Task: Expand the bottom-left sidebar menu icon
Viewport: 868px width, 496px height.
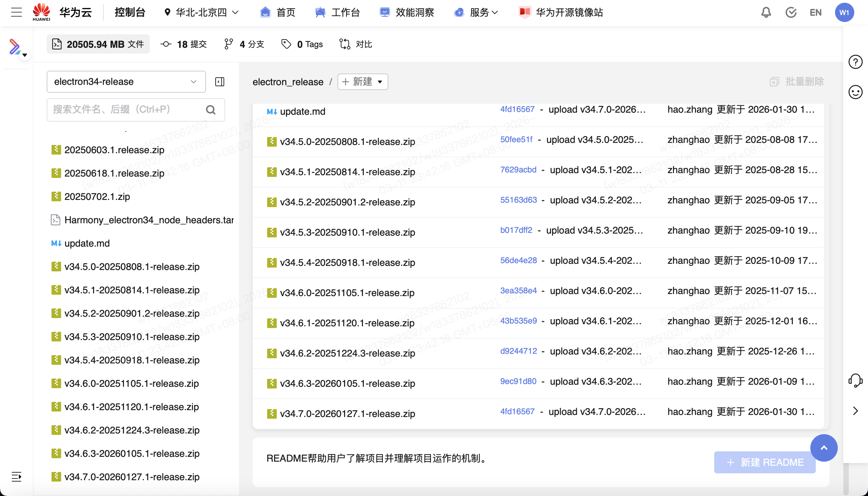Action: click(x=16, y=476)
